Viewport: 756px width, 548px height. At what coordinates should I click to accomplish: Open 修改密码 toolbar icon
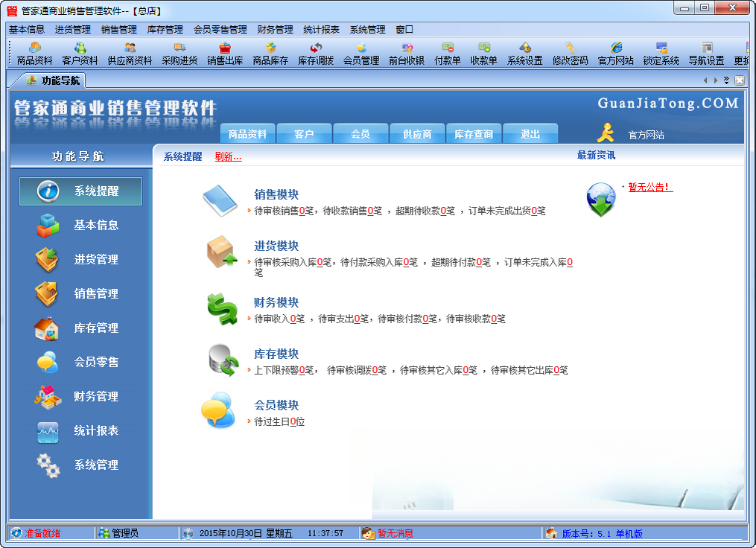tap(571, 54)
